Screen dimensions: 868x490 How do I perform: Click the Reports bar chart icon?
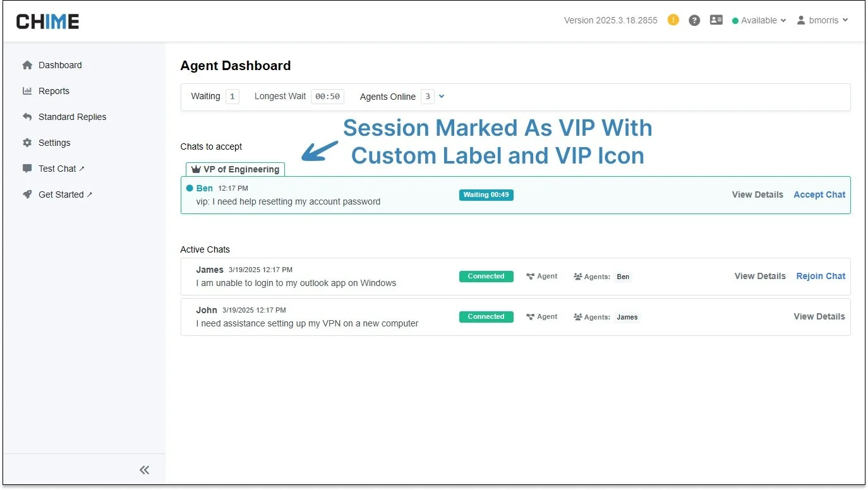point(27,91)
